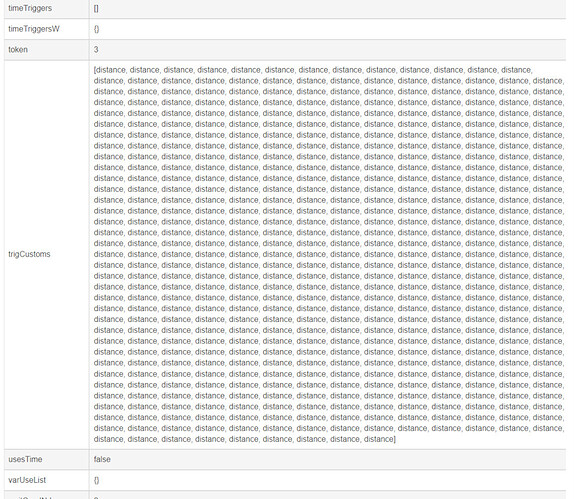Click first distance on trigCustoms last line
574x499 pixels.
coord(109,439)
